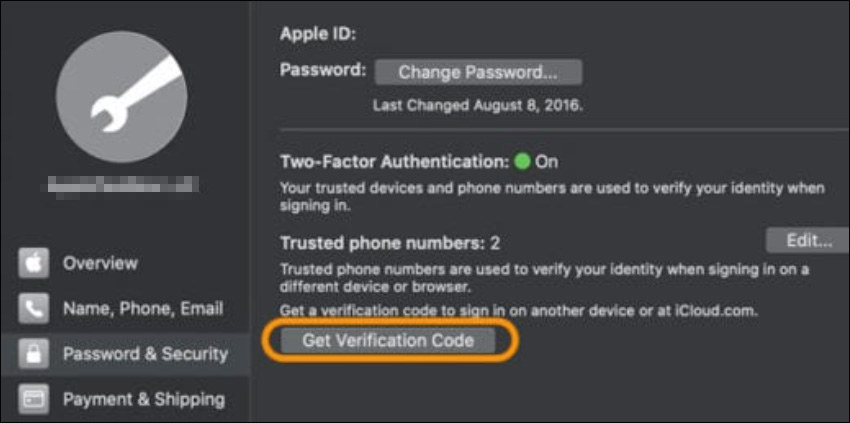The width and height of the screenshot is (850, 423).
Task: Click the lock icon for Password & Security
Action: click(33, 354)
